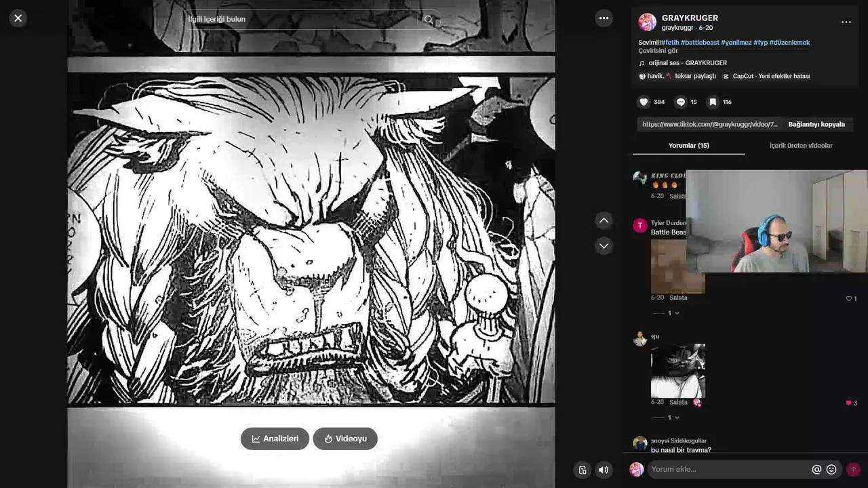Open the avatar of the black-and-white image commenter

(x=639, y=339)
